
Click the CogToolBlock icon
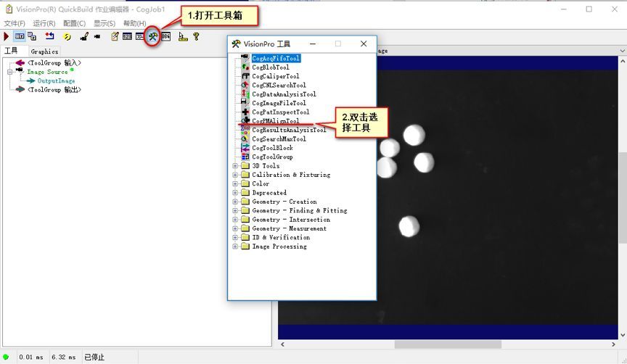coord(245,148)
